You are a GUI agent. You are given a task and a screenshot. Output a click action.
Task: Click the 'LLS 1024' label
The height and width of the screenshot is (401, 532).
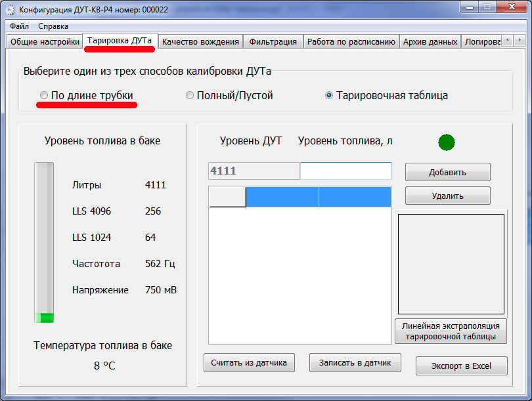point(91,238)
